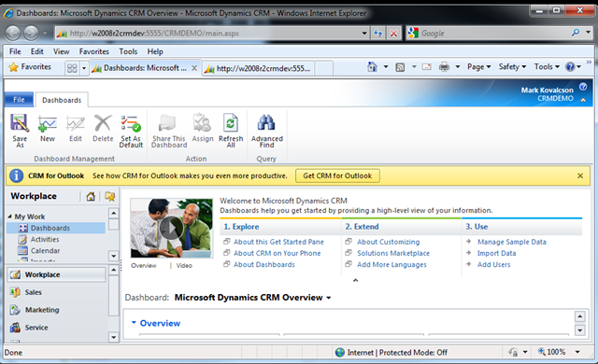598x364 pixels.
Task: Click the IE Print icon
Action: pyautogui.click(x=444, y=67)
